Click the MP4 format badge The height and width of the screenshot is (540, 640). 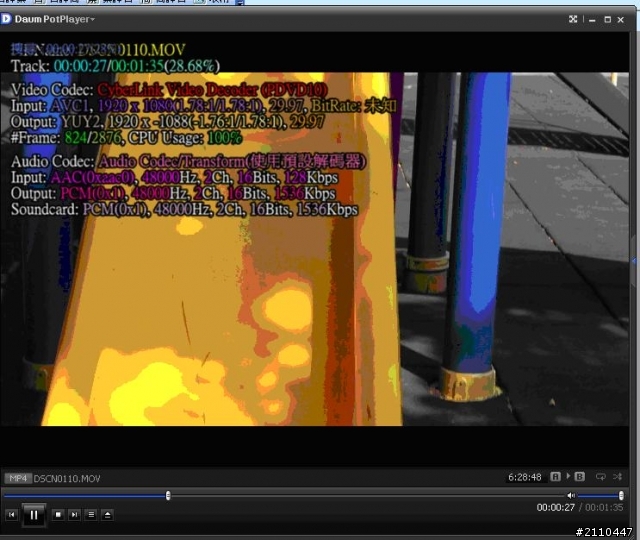[18, 478]
